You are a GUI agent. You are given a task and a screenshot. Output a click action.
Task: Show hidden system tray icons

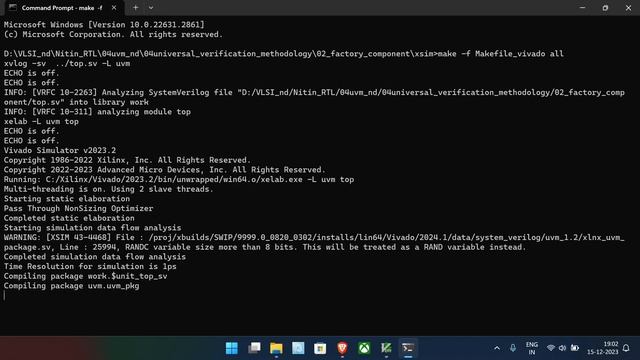pos(497,348)
